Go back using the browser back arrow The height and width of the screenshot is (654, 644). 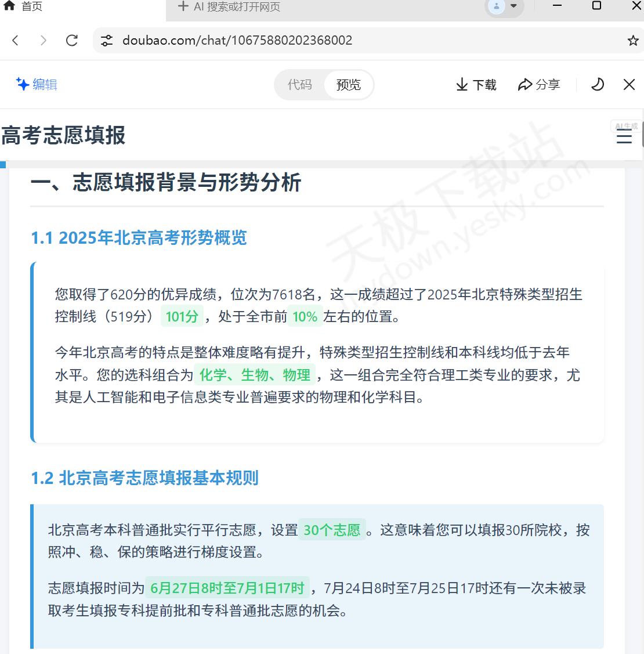coord(15,40)
